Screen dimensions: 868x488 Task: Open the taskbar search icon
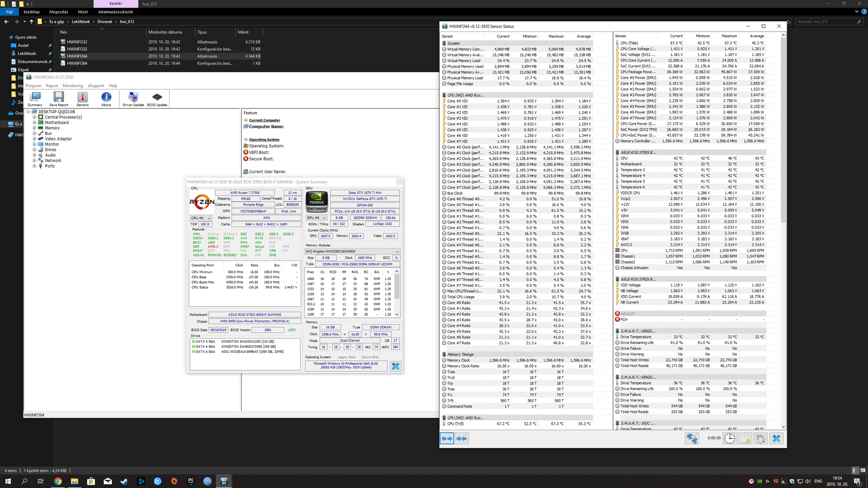pos(24,481)
